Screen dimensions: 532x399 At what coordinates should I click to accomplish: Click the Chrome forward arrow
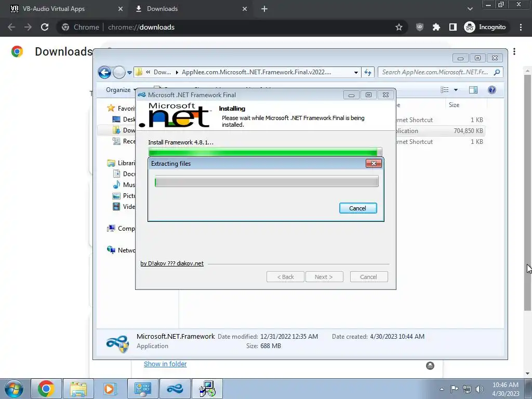(28, 27)
